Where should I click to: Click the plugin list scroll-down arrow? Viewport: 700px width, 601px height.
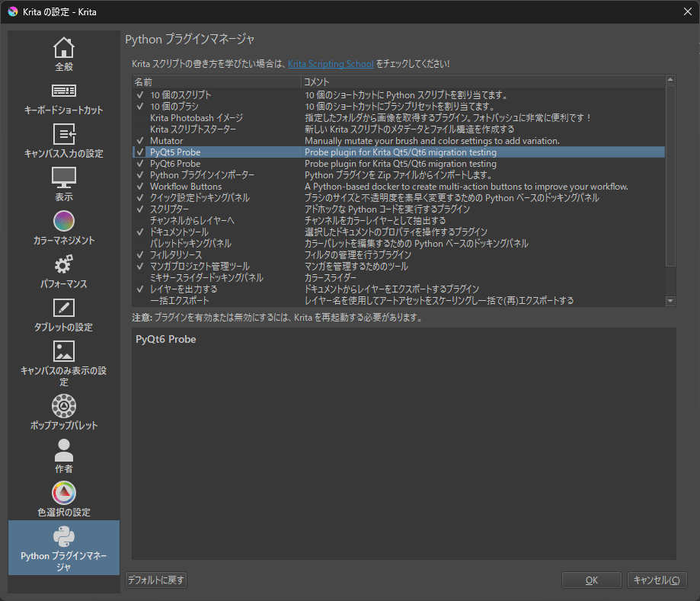[670, 301]
